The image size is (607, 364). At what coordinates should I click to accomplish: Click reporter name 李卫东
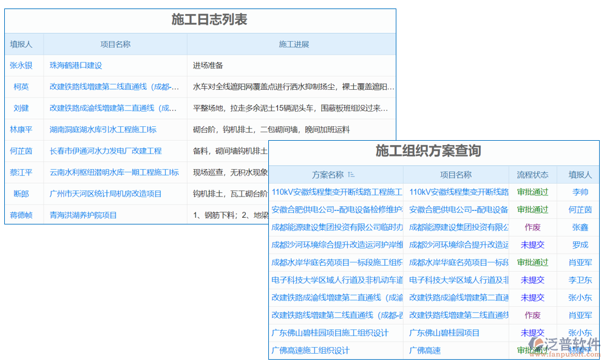[x=580, y=280]
